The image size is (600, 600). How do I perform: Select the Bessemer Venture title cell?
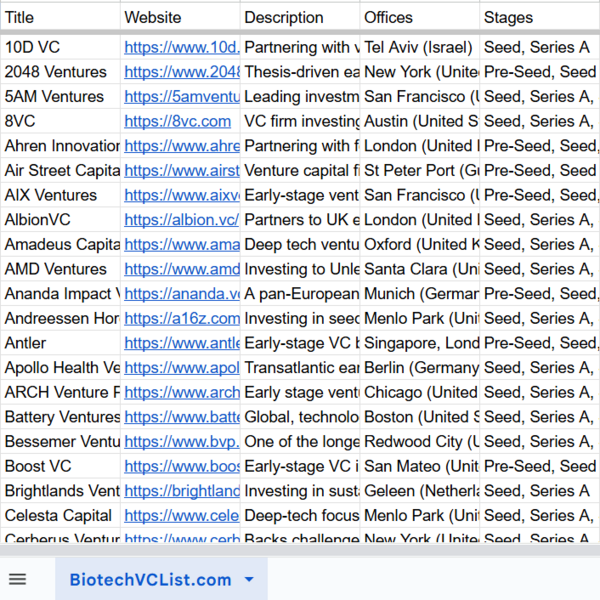[x=60, y=442]
